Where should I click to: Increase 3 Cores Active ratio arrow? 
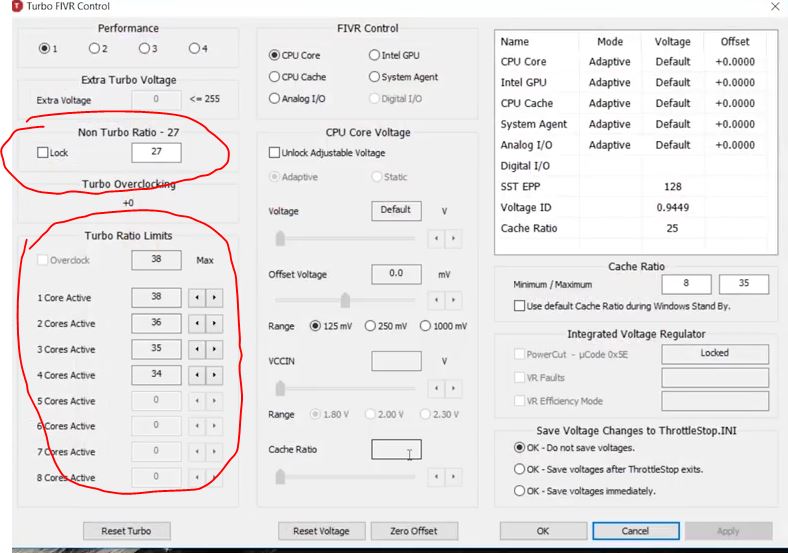point(214,349)
